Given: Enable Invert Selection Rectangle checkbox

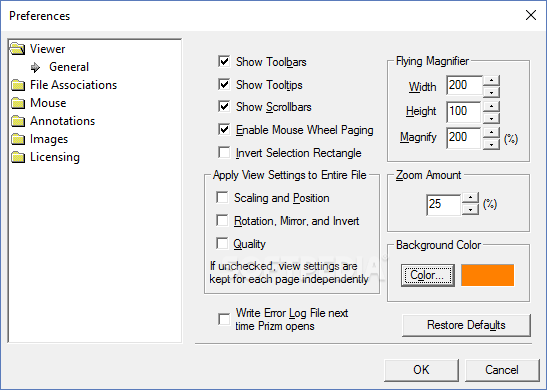Looking at the screenshot, I should tap(224, 152).
